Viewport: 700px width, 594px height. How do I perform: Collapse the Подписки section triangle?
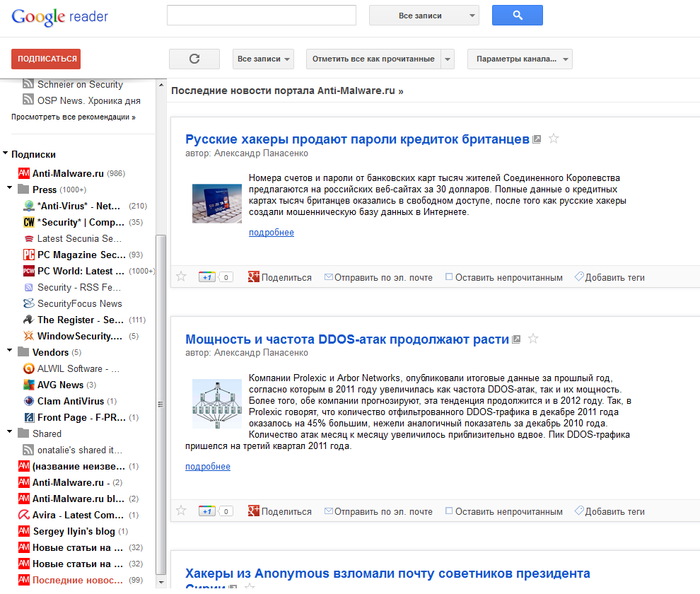[6, 153]
